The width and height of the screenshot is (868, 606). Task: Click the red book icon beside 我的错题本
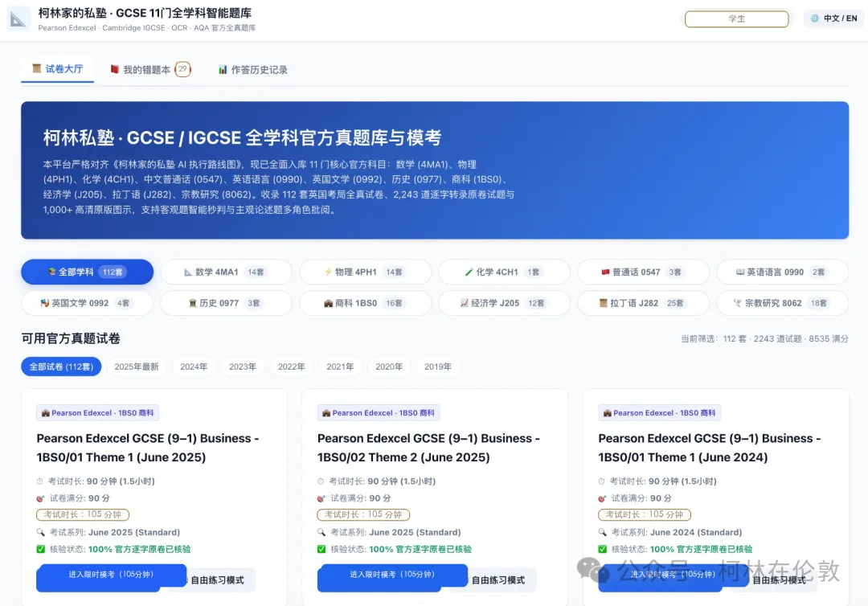click(115, 69)
